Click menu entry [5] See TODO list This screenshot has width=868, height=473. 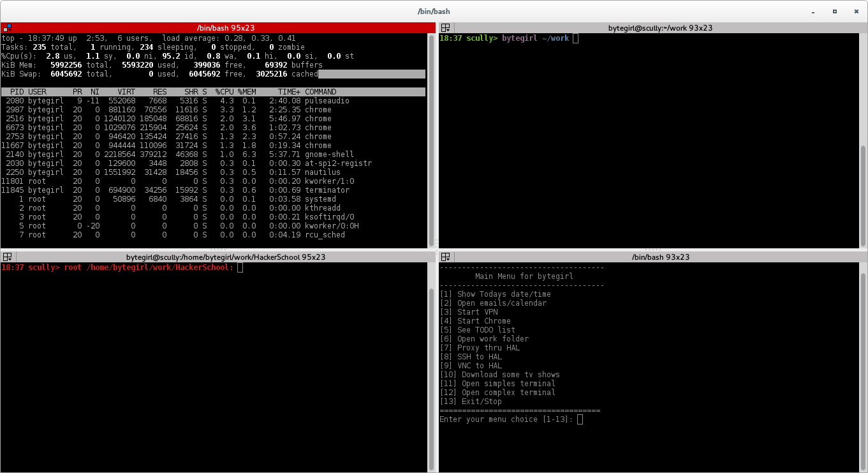coord(478,330)
